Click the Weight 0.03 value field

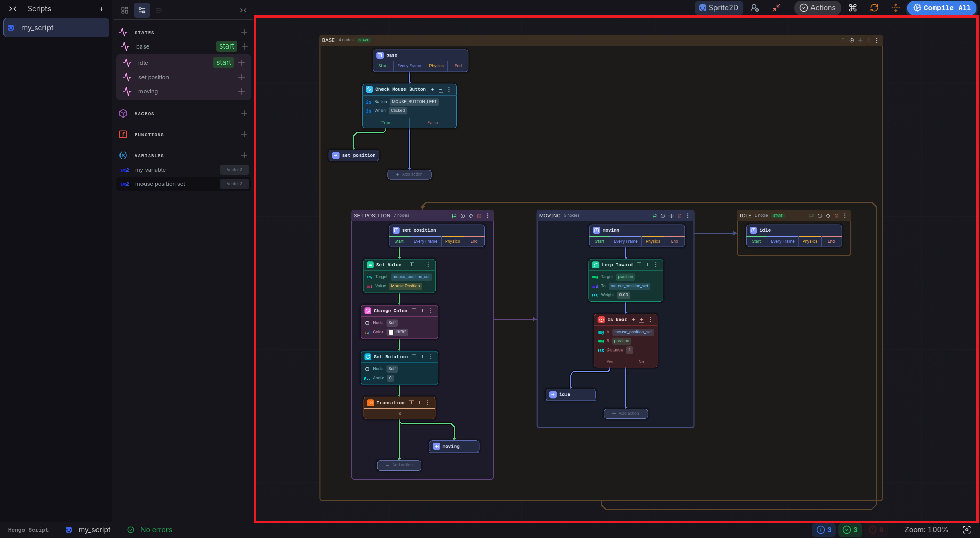click(624, 295)
